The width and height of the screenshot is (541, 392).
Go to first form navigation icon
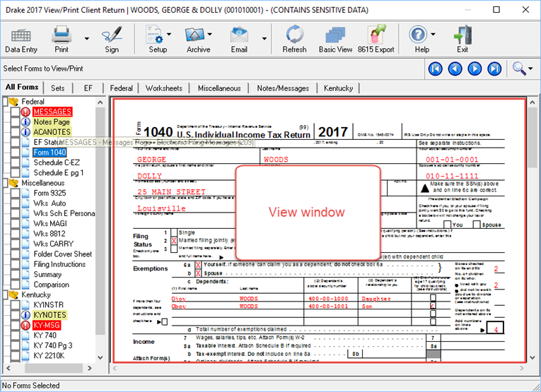436,69
